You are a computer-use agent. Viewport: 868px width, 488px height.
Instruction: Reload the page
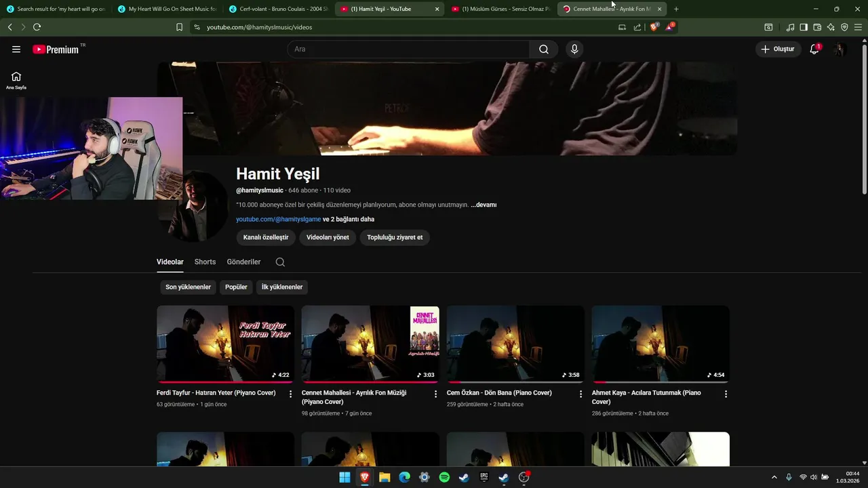(37, 27)
